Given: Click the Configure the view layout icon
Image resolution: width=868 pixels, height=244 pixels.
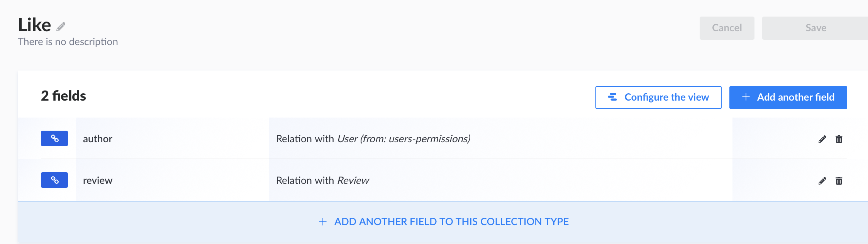Looking at the screenshot, I should [612, 97].
